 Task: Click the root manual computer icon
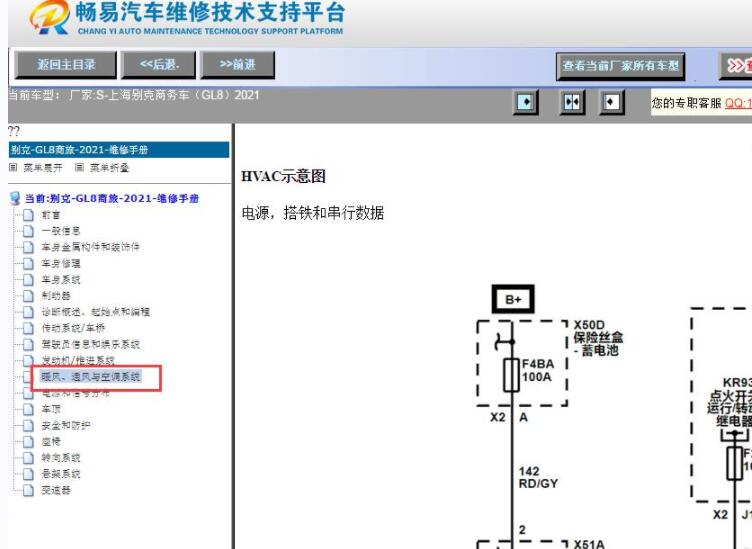[15, 198]
